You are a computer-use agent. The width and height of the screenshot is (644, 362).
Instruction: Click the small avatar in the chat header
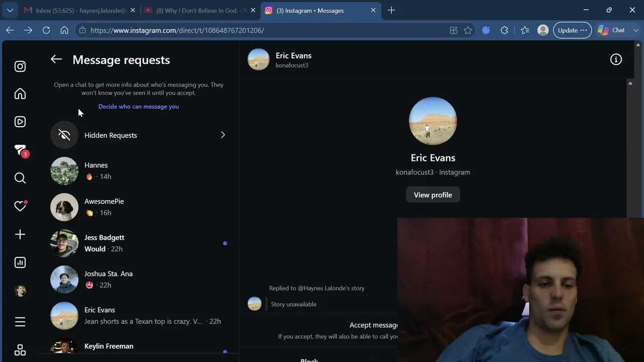pyautogui.click(x=259, y=59)
